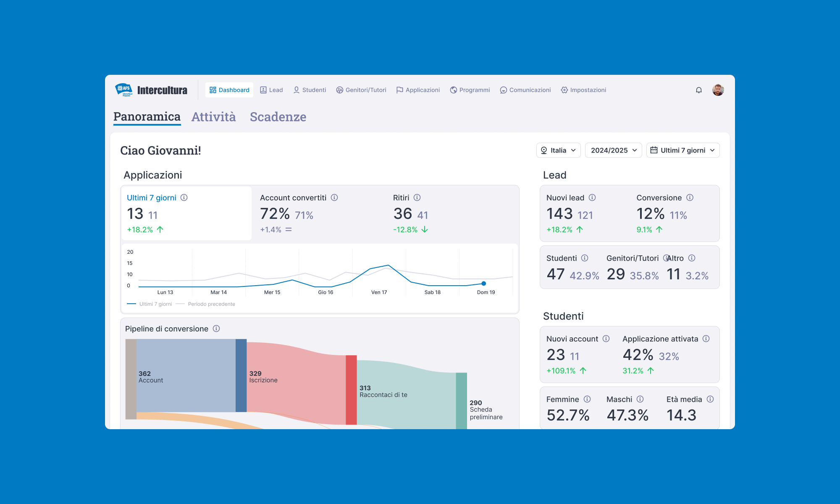The image size is (840, 504).
Task: Click info icon next to Età media
Action: pos(710,399)
